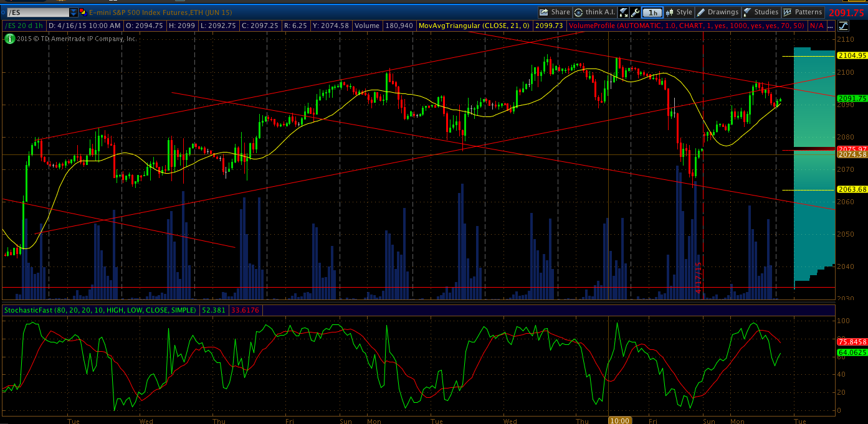
Task: Click the C: 2097.25 close value
Action: point(260,26)
